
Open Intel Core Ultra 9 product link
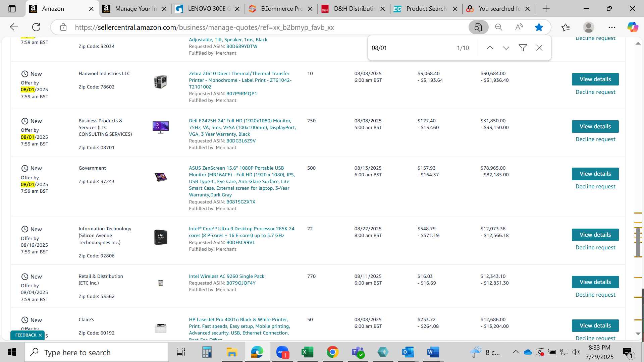pyautogui.click(x=241, y=232)
